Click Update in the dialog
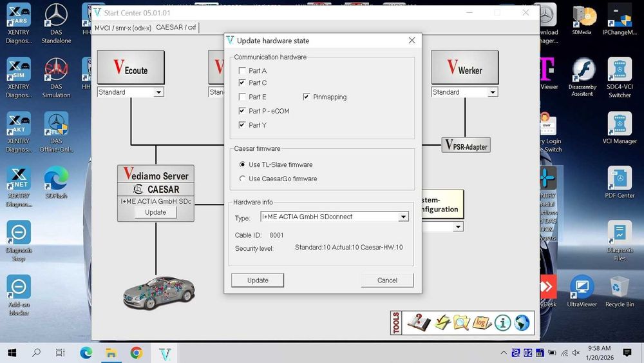 258,280
